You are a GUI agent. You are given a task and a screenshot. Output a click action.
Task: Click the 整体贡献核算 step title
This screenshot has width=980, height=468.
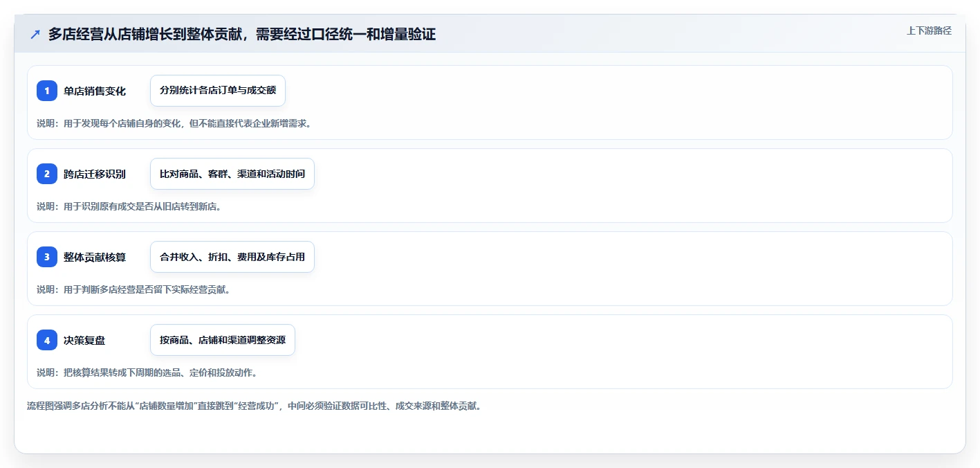(x=95, y=257)
